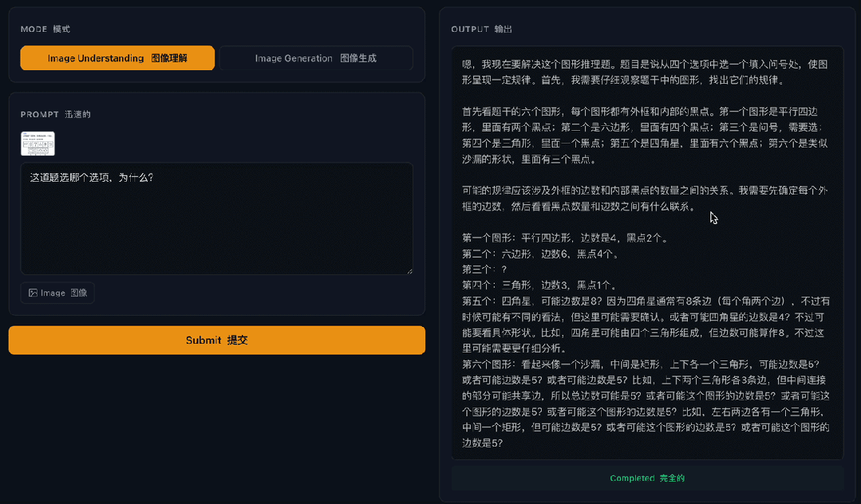Click the paragraph starting 第五个：四角星

644,324
